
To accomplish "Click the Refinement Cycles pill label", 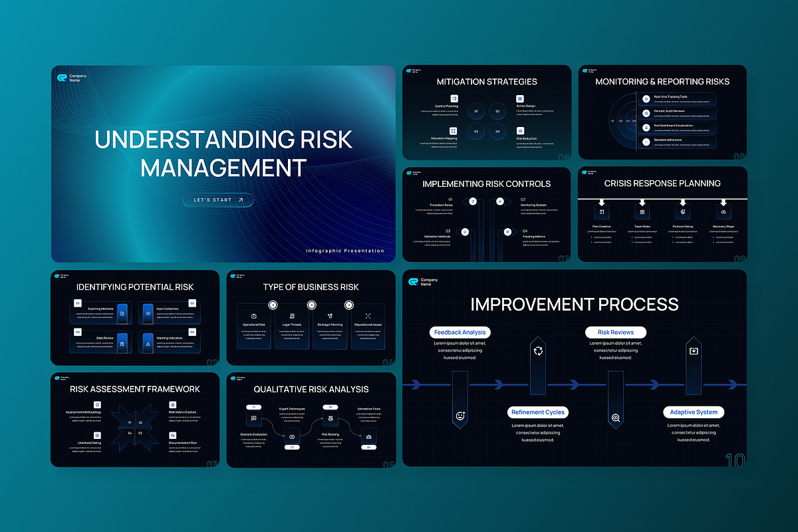I will [538, 412].
